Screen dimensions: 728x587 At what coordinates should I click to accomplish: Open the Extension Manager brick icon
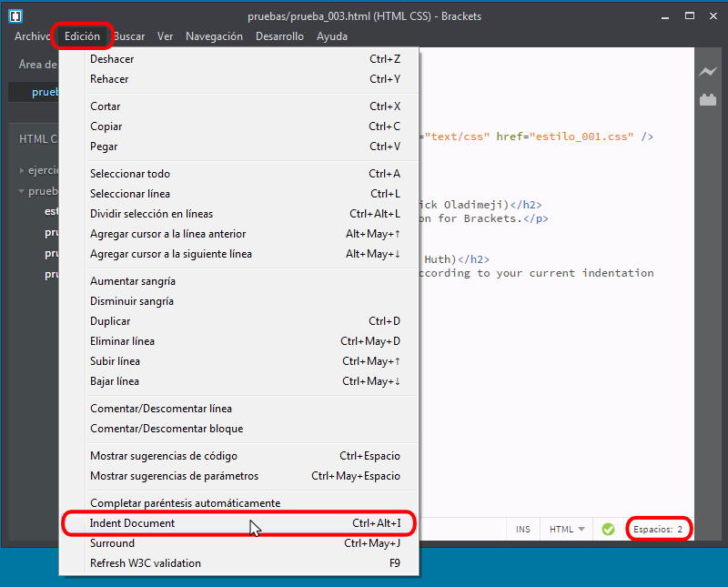coord(708,99)
